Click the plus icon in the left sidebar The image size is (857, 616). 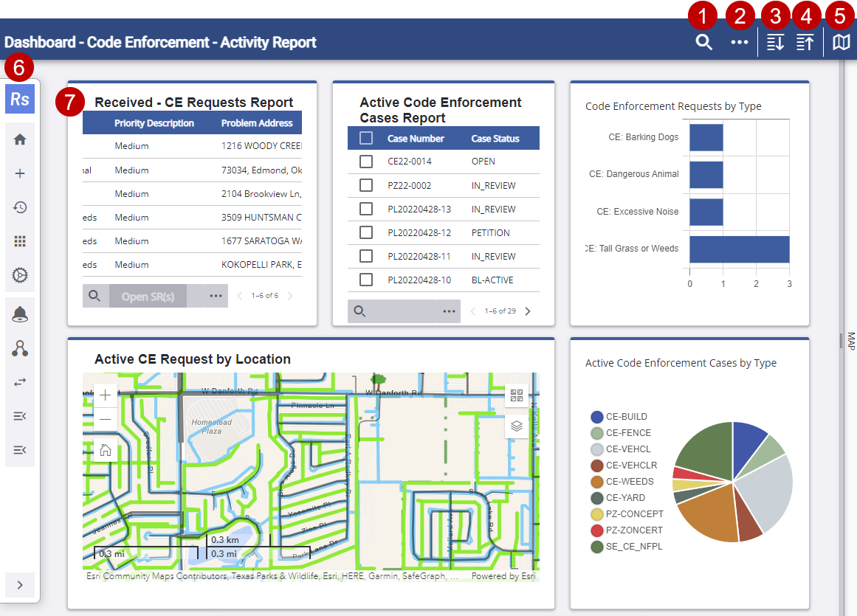point(20,173)
